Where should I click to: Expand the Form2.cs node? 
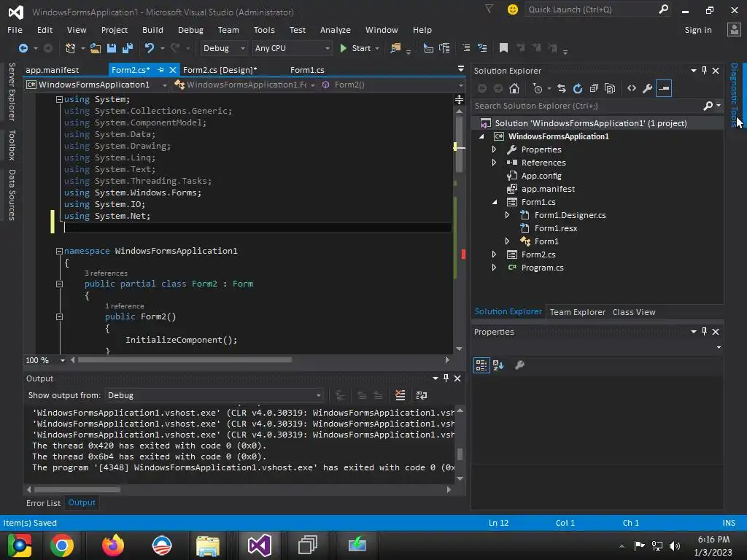point(494,254)
